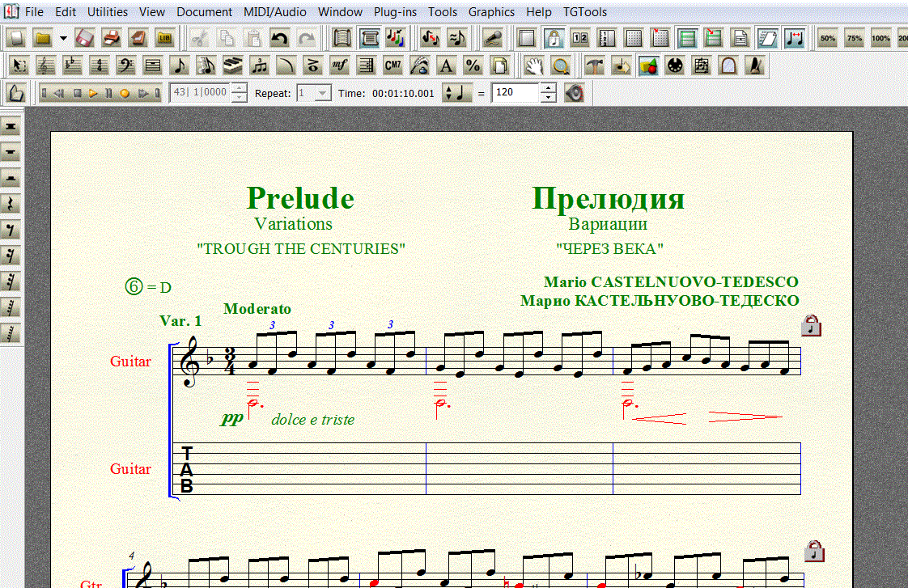Select the Hand Grabber tool
The image size is (908, 588).
coord(533,66)
